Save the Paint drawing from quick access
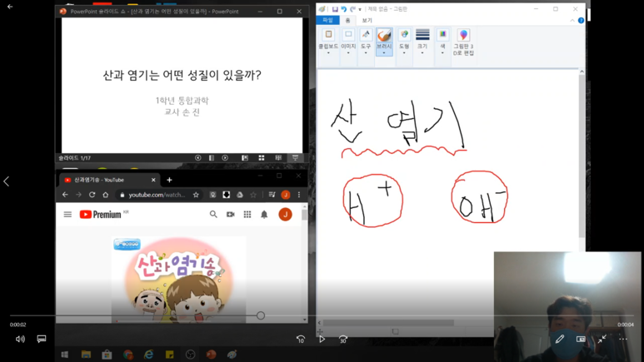Viewport: 644px width, 362px height. 335,9
